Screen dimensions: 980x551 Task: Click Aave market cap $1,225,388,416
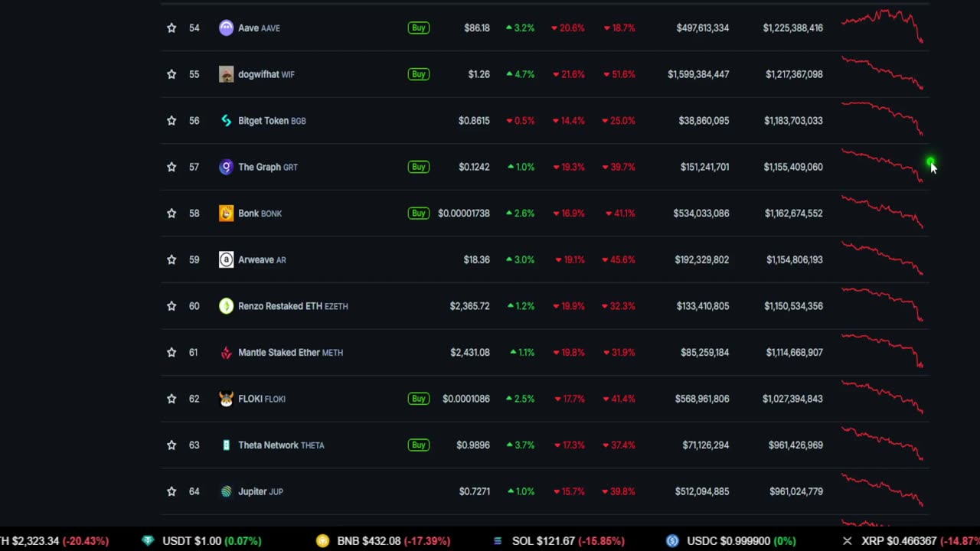click(793, 28)
